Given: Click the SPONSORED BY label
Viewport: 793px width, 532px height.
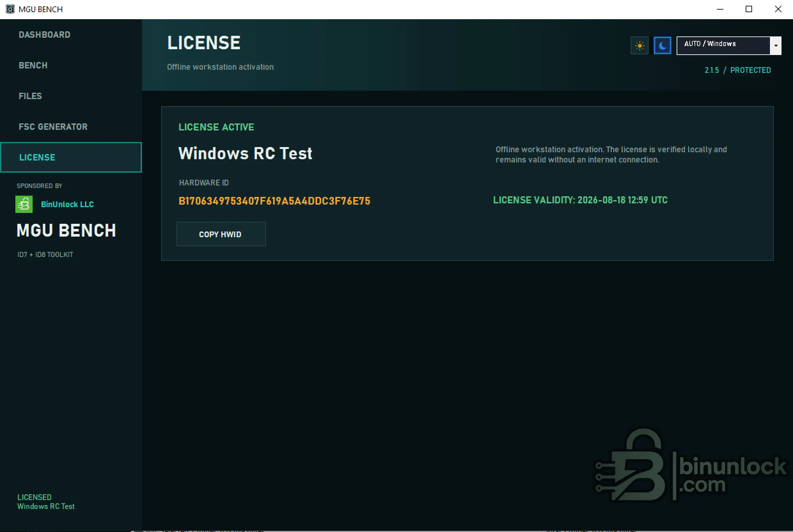Looking at the screenshot, I should pyautogui.click(x=39, y=186).
